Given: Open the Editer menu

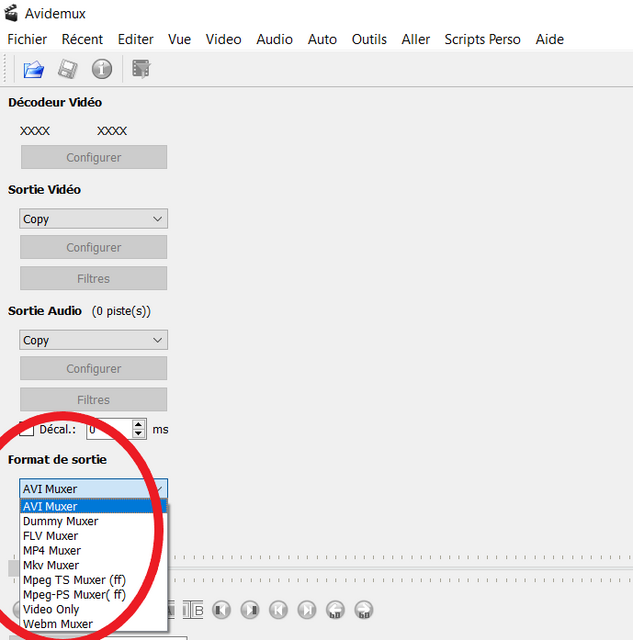Looking at the screenshot, I should pos(135,39).
